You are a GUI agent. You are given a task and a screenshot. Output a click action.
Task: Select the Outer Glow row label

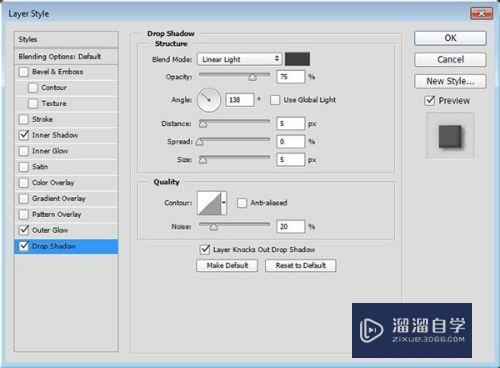coord(50,230)
